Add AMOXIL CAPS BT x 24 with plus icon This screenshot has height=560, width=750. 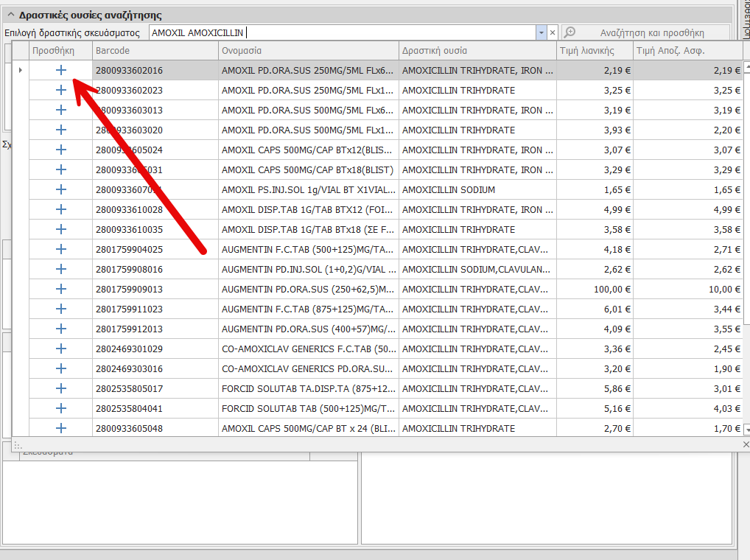61,428
